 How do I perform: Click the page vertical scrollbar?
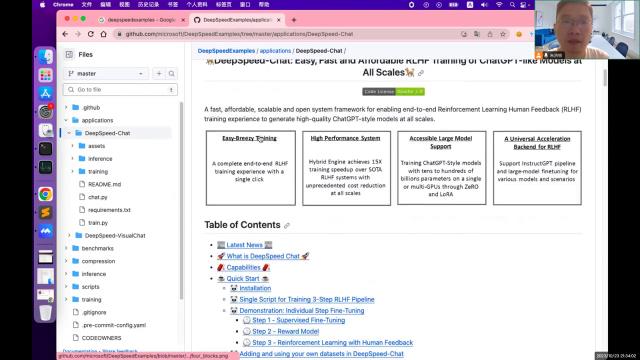(x=604, y=78)
